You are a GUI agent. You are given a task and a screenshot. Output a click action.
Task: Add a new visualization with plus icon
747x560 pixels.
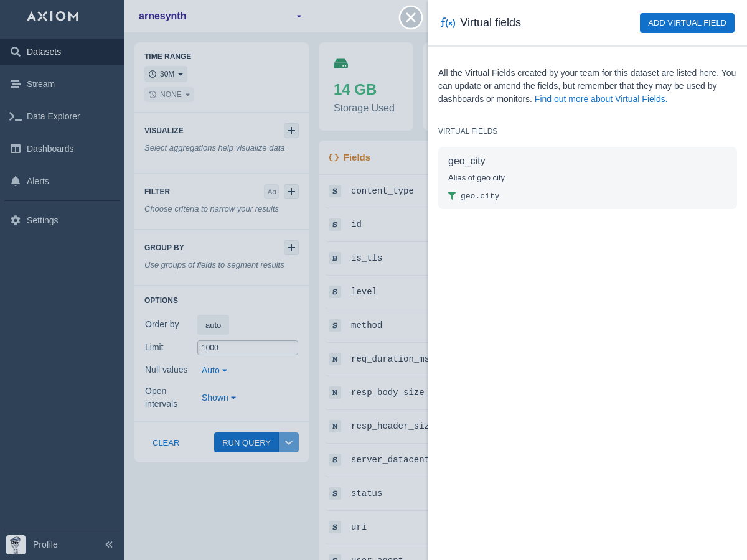coord(291,131)
